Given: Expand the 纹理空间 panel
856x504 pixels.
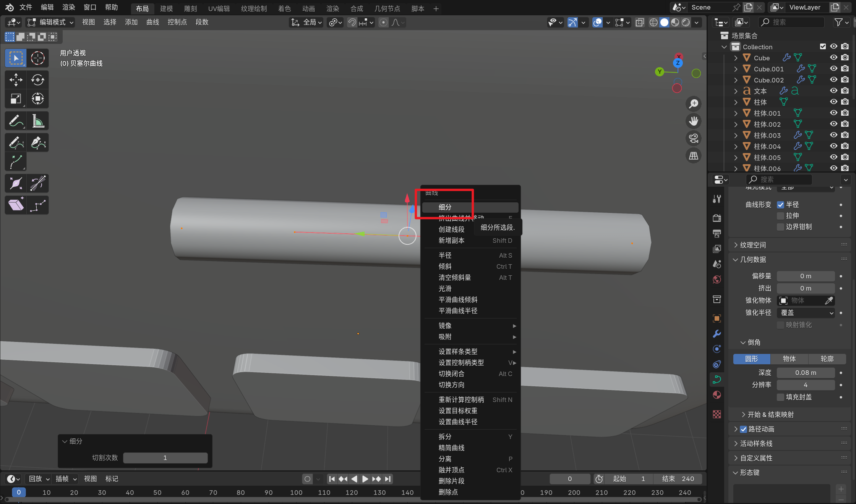Looking at the screenshot, I should pos(753,245).
